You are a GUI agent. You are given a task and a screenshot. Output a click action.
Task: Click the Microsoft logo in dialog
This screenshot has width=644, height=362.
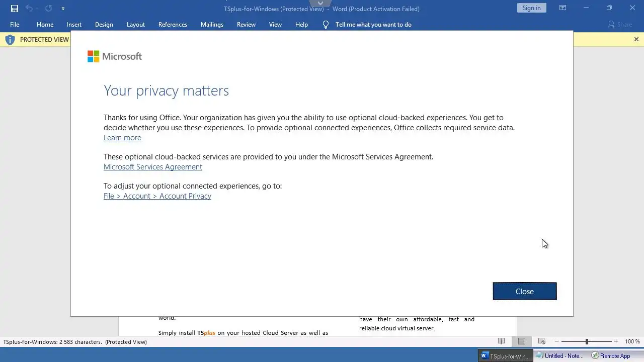click(115, 56)
